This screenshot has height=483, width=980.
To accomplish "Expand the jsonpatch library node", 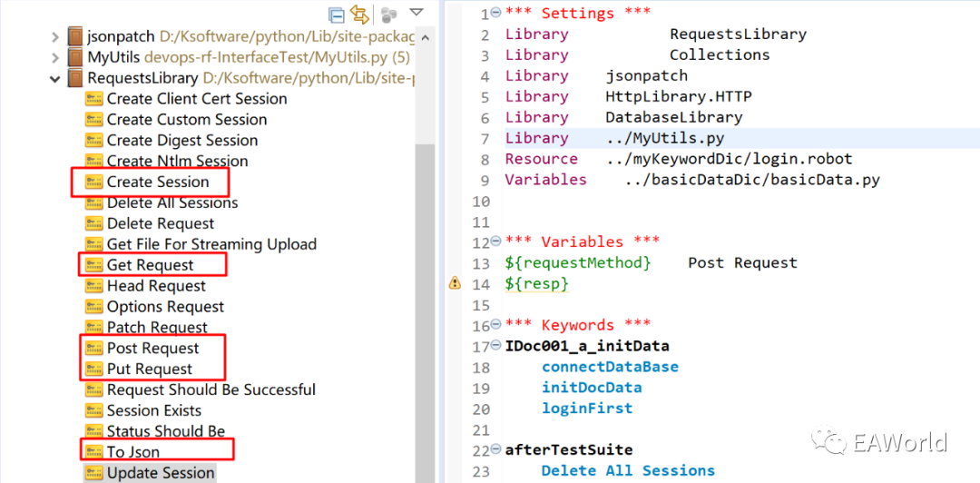I will point(55,37).
